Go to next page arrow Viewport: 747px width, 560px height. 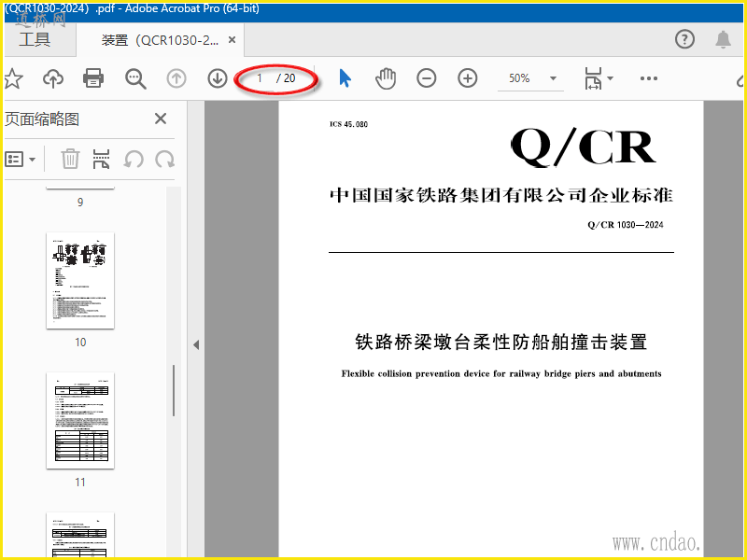218,78
